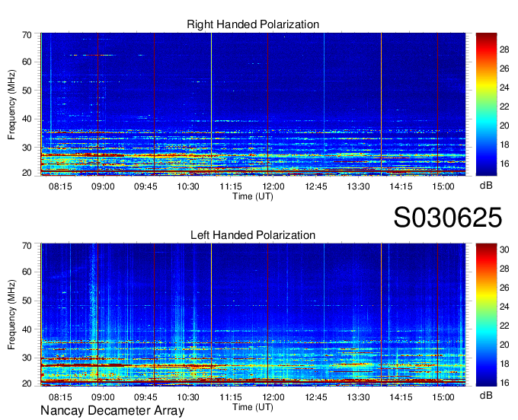Click the '13:30' time tick under Left Handed plot
The height and width of the screenshot is (420, 518).
pos(358,397)
